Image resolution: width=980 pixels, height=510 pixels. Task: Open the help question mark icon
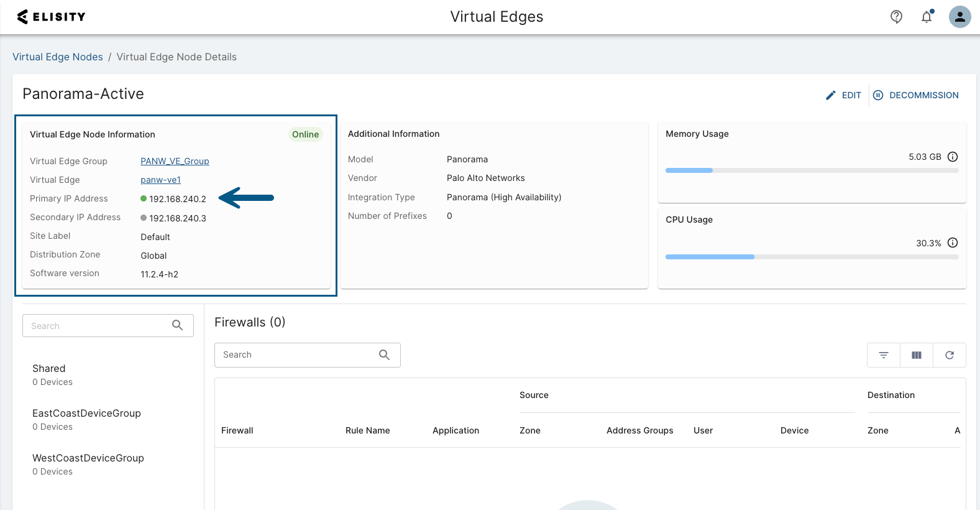[x=896, y=17]
